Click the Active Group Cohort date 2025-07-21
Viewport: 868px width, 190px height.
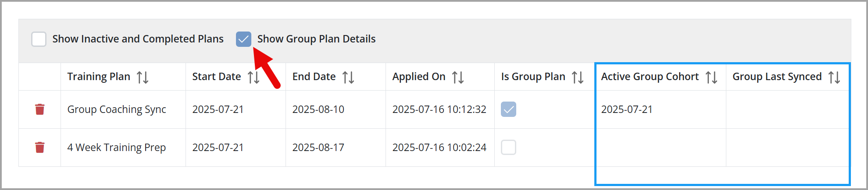pyautogui.click(x=627, y=109)
